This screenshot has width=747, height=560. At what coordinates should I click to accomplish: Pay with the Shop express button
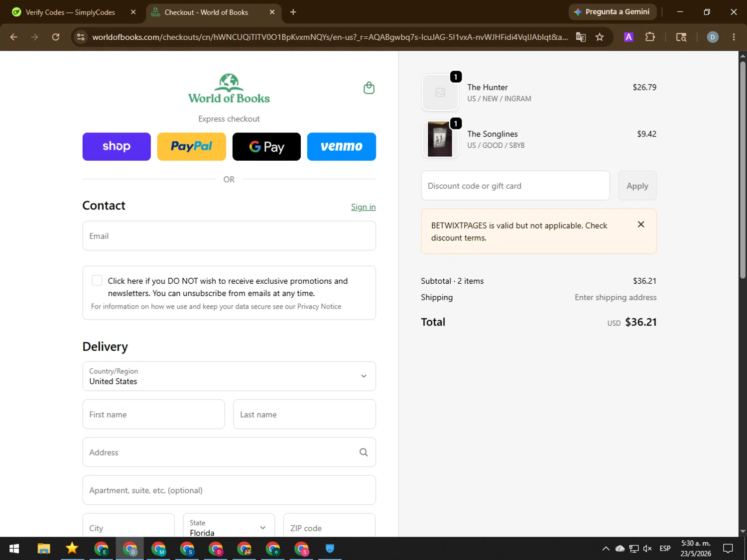pos(117,146)
